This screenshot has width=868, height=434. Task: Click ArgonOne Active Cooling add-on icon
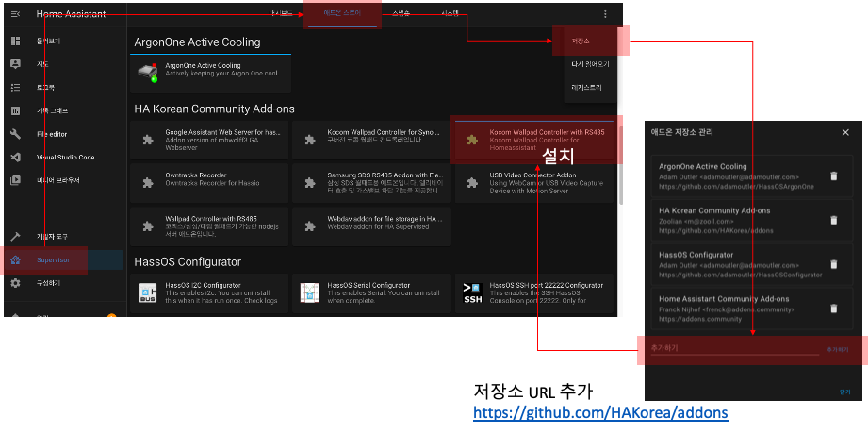[147, 74]
